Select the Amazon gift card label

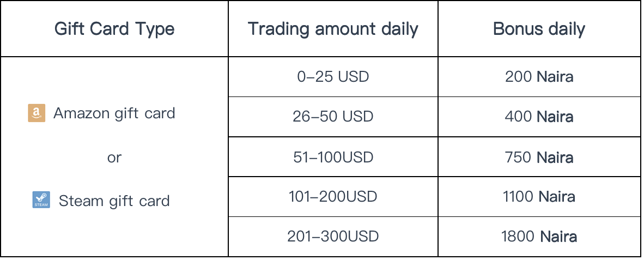click(x=114, y=113)
